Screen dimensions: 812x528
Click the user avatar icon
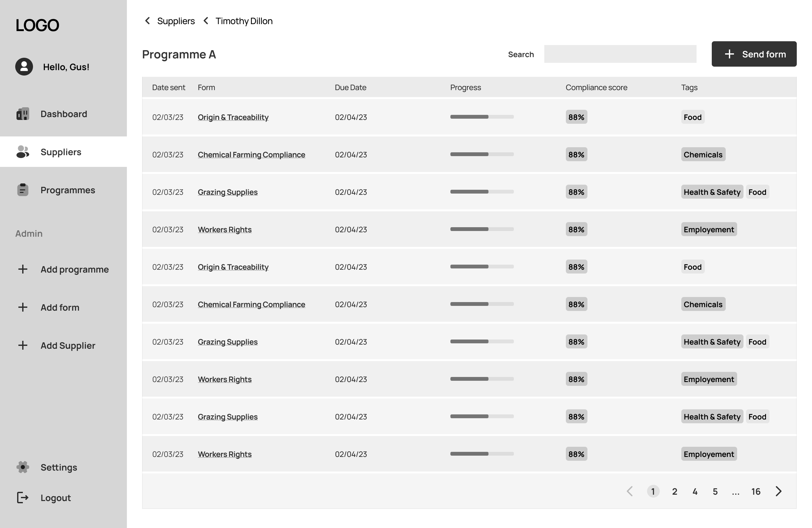pos(24,67)
